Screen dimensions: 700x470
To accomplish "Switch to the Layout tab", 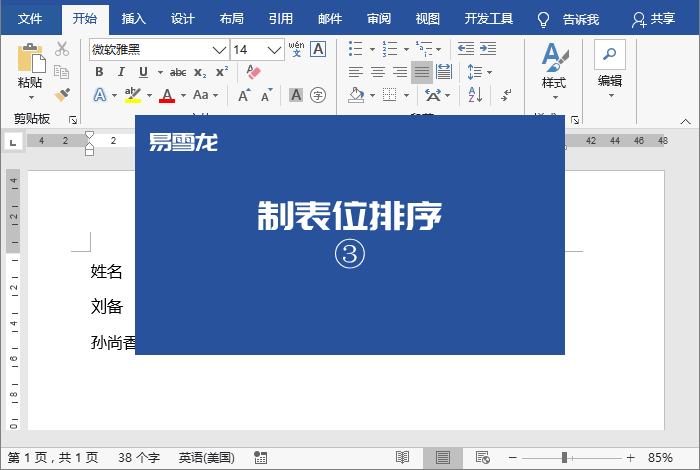I will pos(232,19).
